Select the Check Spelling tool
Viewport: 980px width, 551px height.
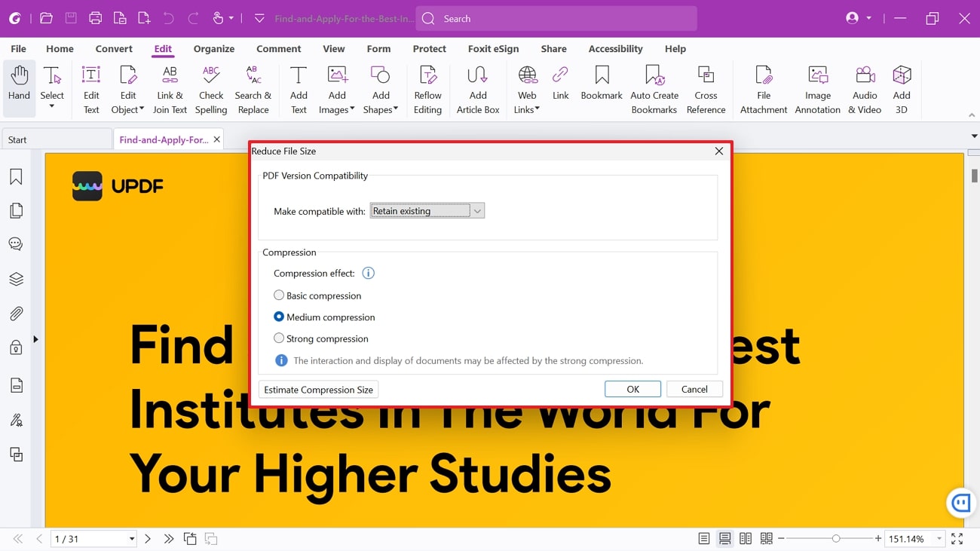[x=210, y=87]
